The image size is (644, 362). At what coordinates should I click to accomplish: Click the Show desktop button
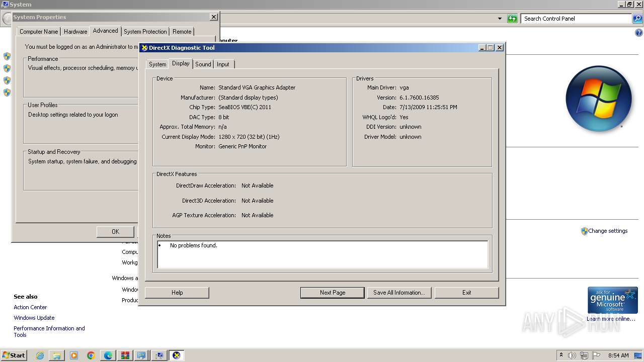639,355
